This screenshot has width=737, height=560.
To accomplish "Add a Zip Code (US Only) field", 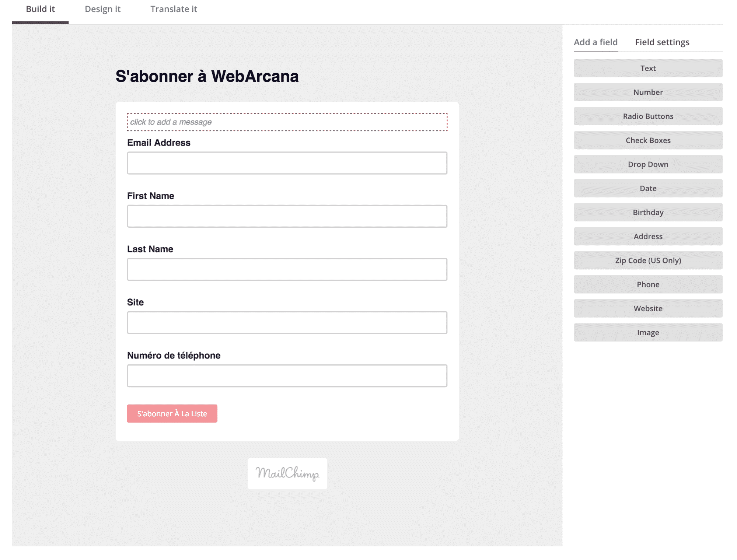I will 648,260.
